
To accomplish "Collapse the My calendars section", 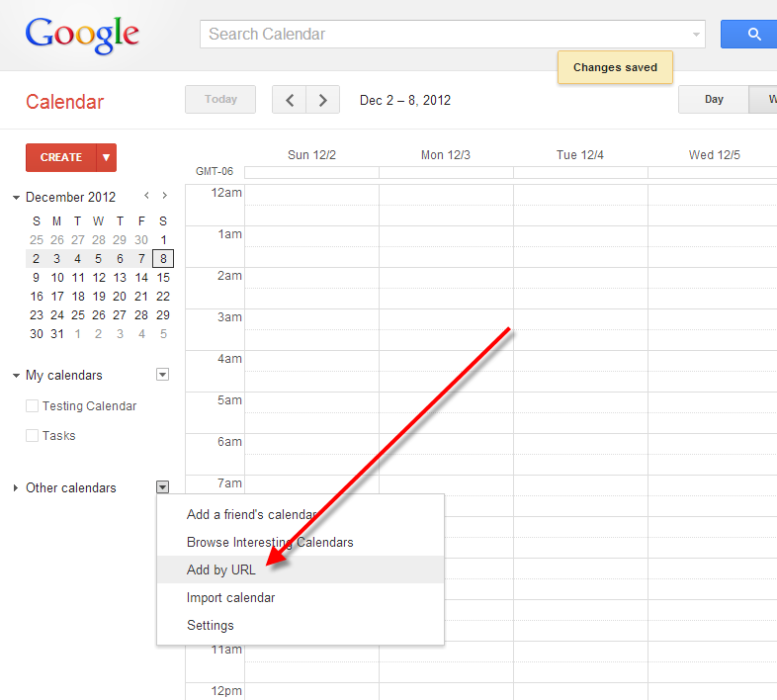I will click(x=17, y=376).
